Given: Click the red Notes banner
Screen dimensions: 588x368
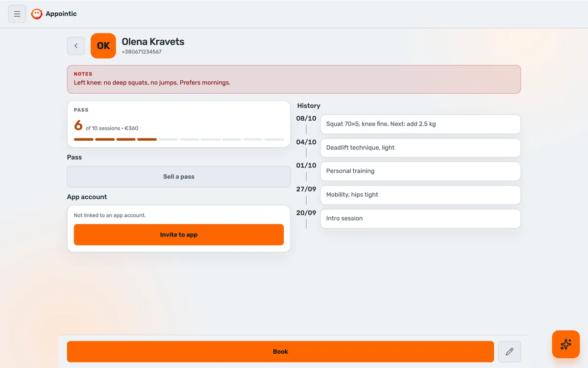Looking at the screenshot, I should click(x=294, y=79).
